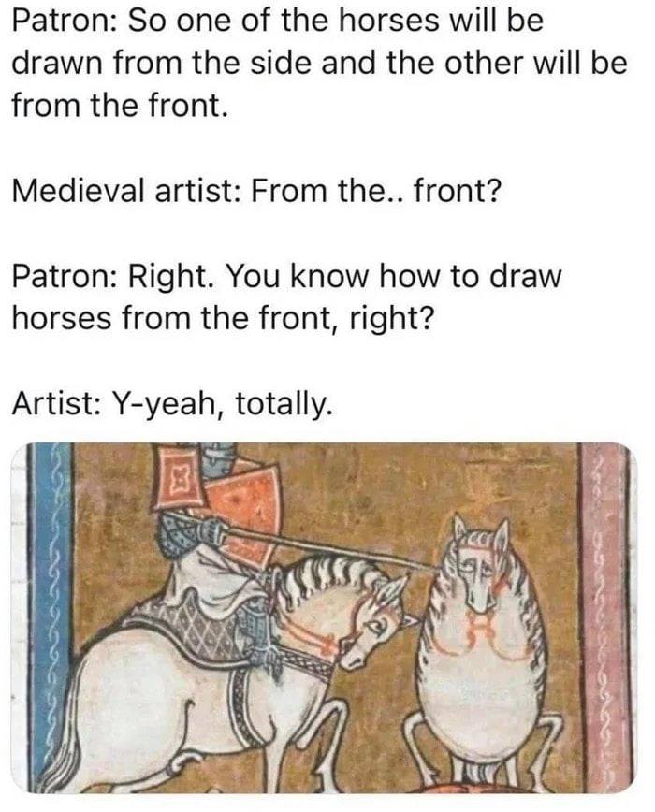
Task: Click the blue decorative border strip
Action: pyautogui.click(x=52, y=616)
